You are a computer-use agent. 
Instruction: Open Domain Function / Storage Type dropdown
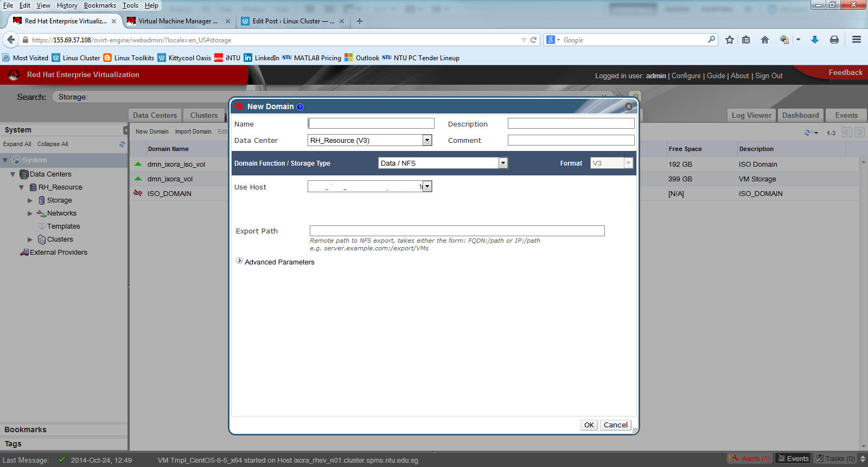tap(503, 163)
